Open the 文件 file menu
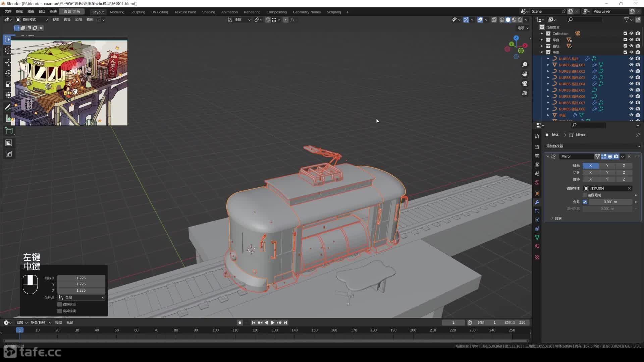This screenshot has width=644, height=362. (x=8, y=11)
